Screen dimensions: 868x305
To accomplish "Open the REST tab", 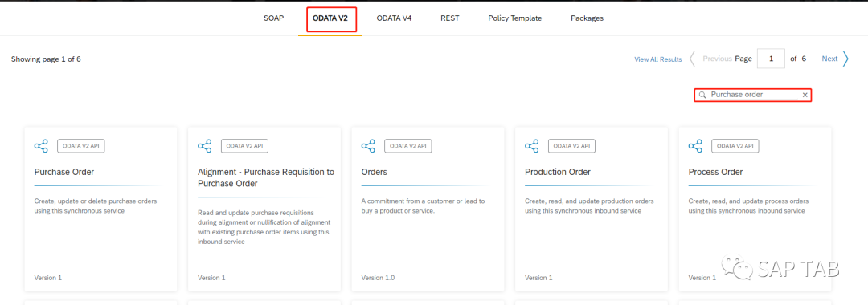I will (x=449, y=18).
